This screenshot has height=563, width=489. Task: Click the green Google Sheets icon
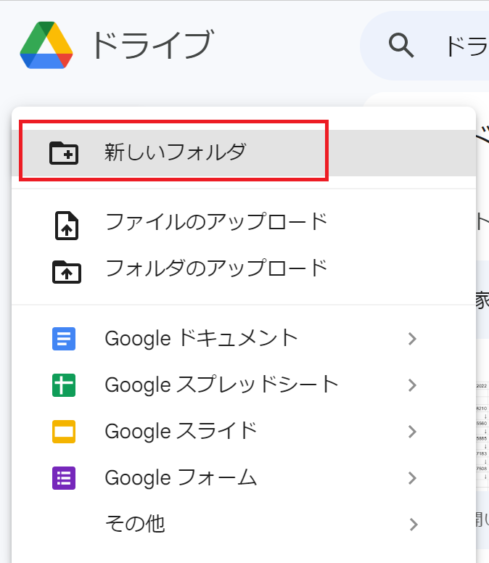tap(64, 385)
